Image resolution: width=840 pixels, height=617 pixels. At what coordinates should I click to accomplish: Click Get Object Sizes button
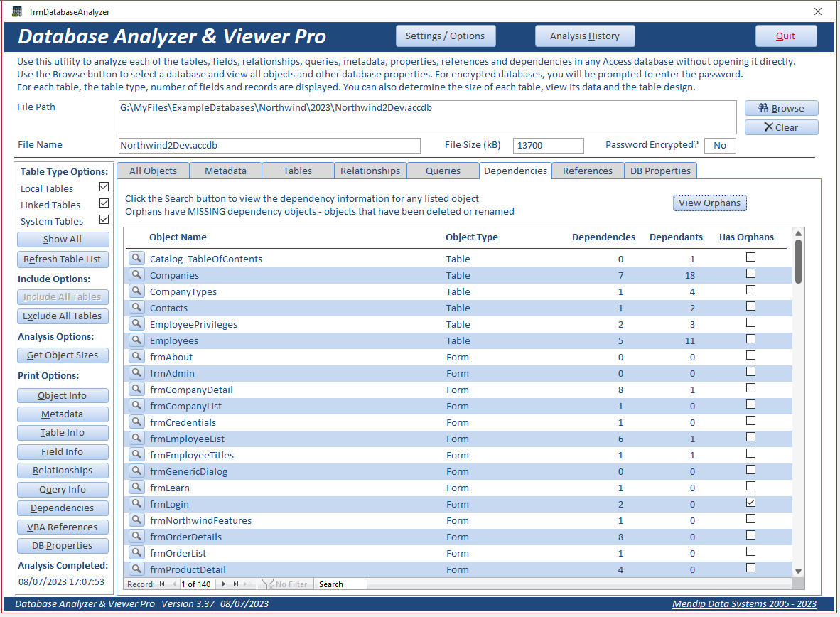[63, 355]
